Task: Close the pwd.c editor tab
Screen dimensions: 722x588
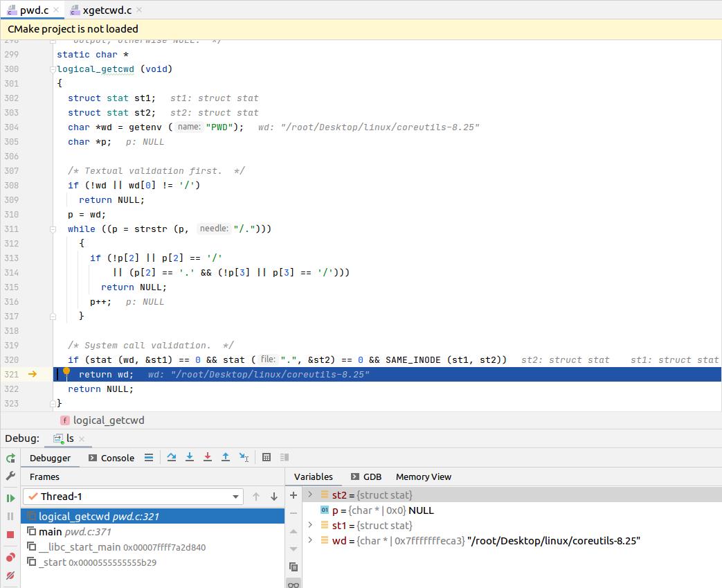Action: (56, 10)
